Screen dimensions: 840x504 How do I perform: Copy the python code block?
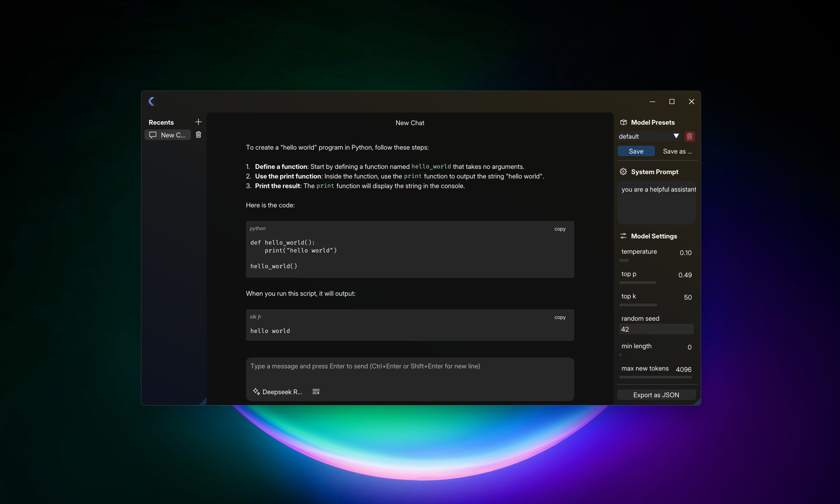coord(560,229)
